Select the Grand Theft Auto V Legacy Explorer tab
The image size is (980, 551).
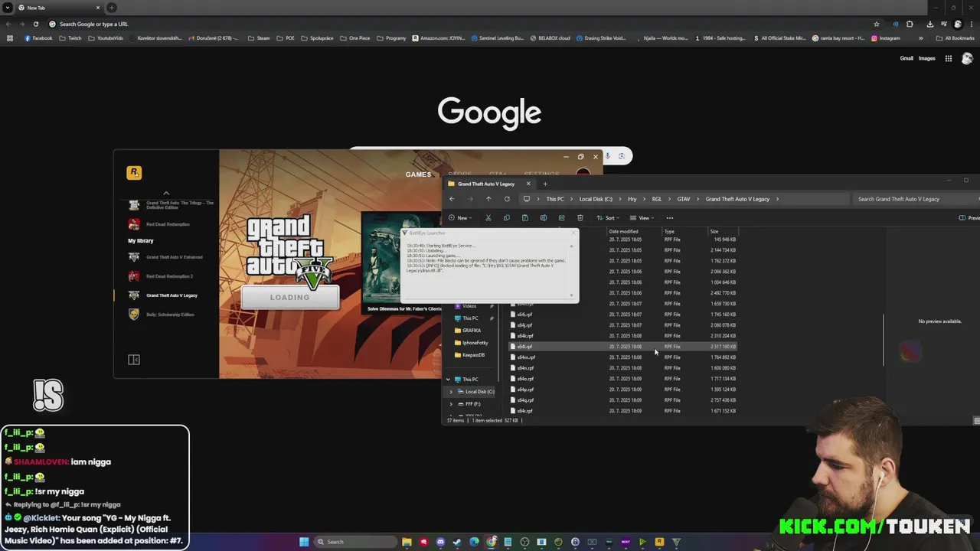489,184
